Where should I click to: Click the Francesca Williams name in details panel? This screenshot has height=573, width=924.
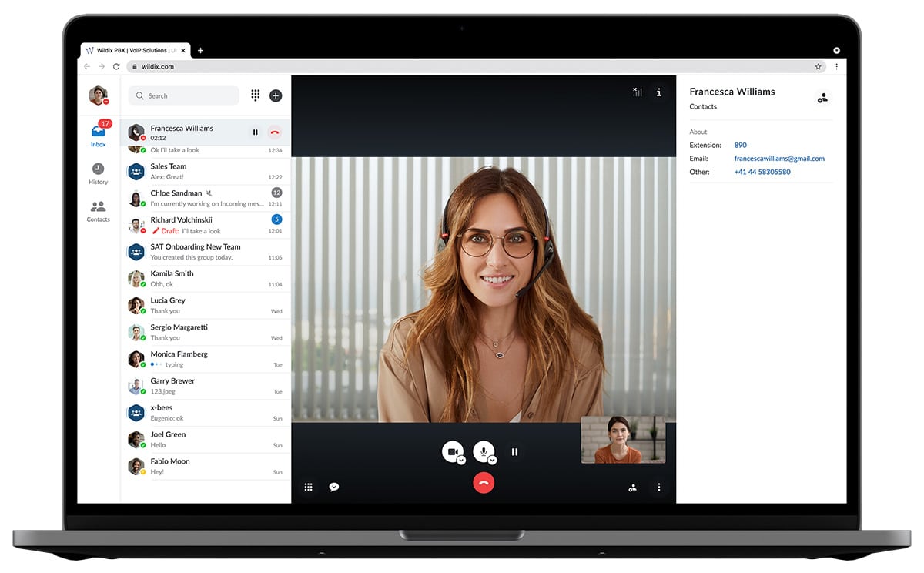pos(732,92)
